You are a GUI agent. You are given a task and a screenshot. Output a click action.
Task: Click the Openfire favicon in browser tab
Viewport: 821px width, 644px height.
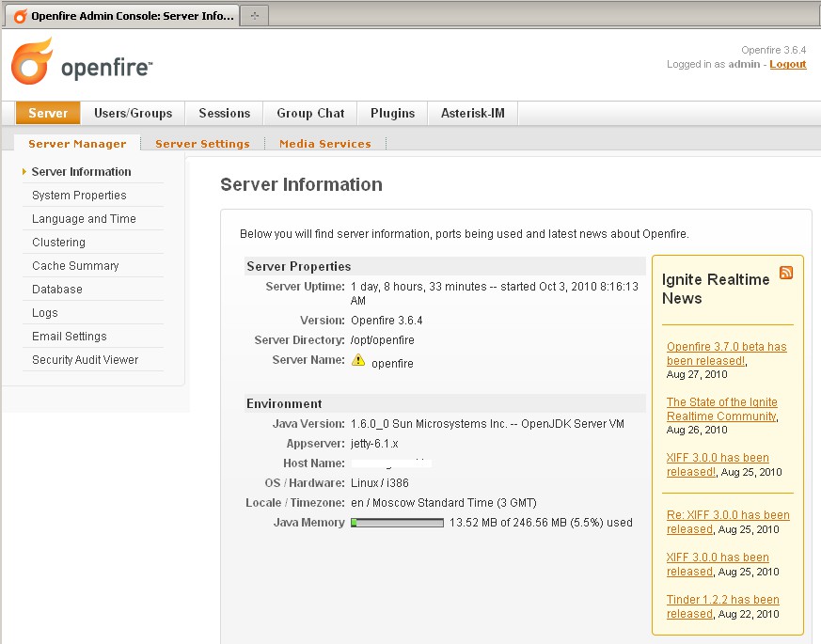(20, 16)
